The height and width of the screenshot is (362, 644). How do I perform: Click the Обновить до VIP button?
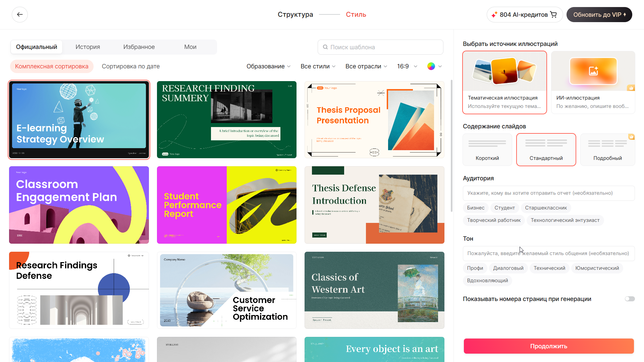[x=599, y=14]
